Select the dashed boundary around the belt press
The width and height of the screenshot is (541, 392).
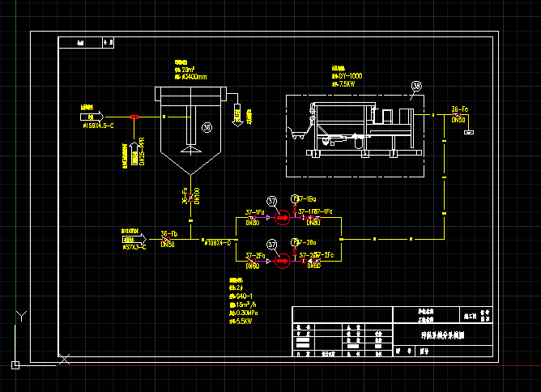355,136
